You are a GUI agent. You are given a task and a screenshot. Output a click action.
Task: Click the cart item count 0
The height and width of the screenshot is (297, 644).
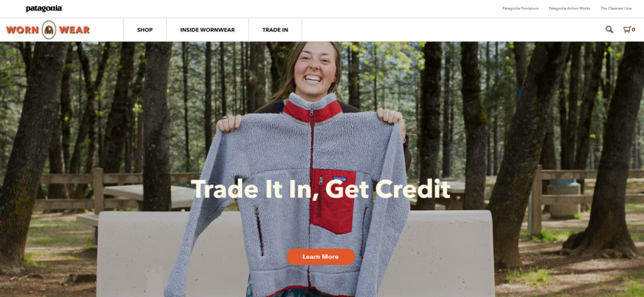(x=633, y=30)
